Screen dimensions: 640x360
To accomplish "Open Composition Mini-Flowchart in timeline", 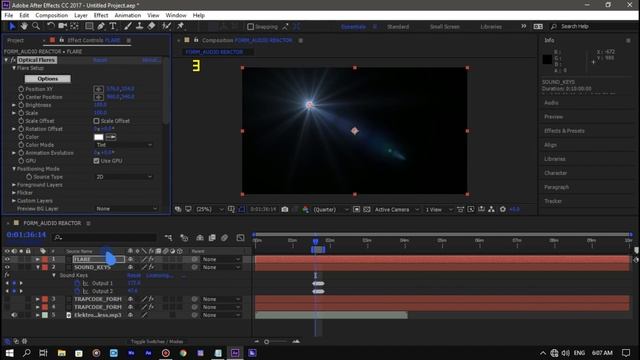I will coord(168,238).
